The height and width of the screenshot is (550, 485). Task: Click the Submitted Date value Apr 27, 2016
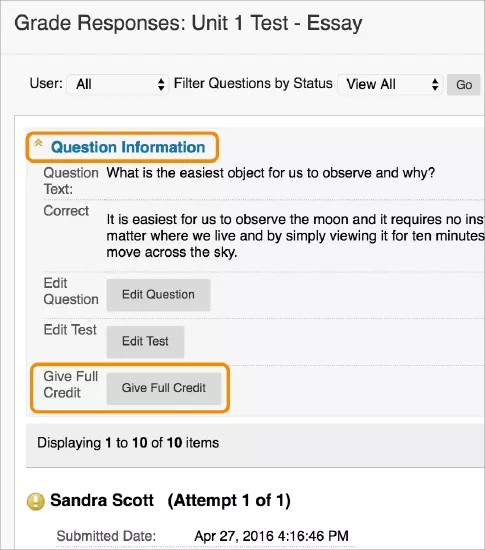point(271,536)
